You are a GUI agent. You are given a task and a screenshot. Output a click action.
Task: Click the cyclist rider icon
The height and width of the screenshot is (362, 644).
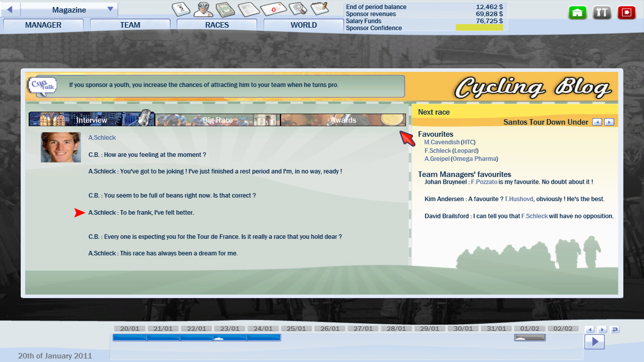[203, 9]
